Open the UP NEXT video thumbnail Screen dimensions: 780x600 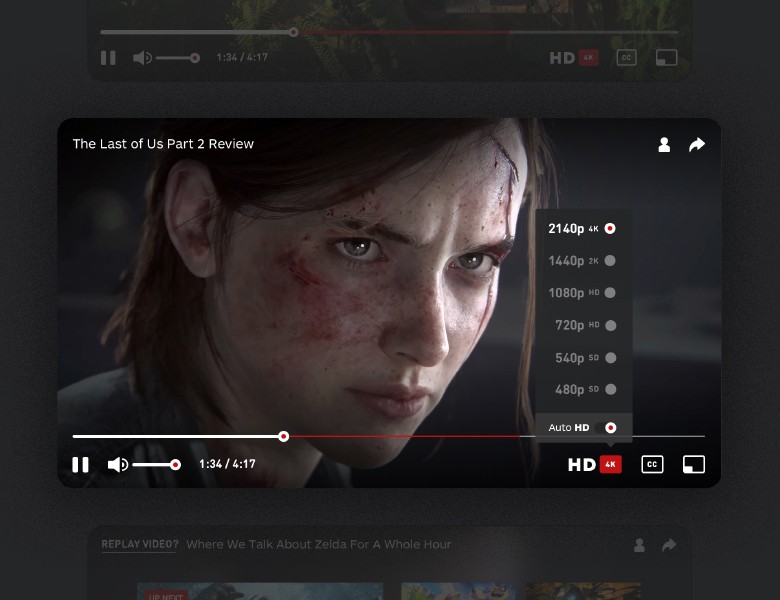pyautogui.click(x=260, y=592)
